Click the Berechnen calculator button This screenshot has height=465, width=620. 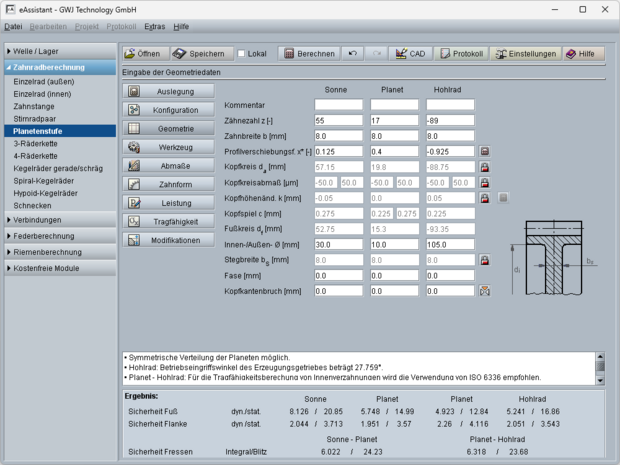coord(308,53)
